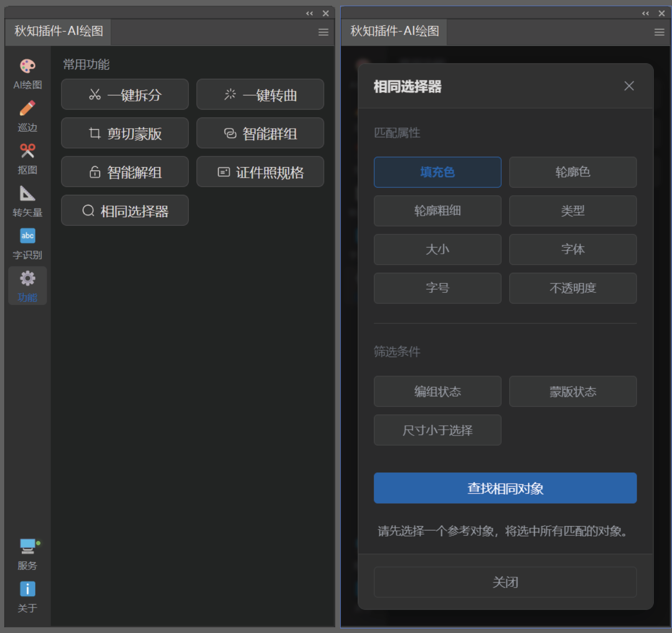Open the 转矢量 vectorize tool
Image resolution: width=672 pixels, height=633 pixels.
coord(27,196)
